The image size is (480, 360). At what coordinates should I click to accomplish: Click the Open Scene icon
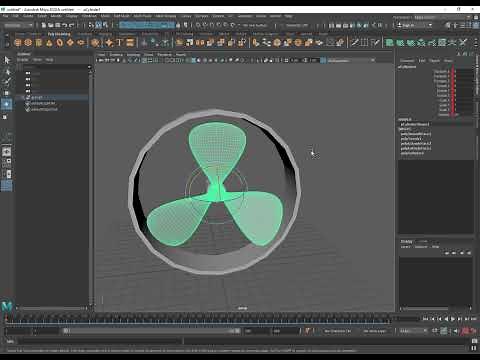point(51,25)
